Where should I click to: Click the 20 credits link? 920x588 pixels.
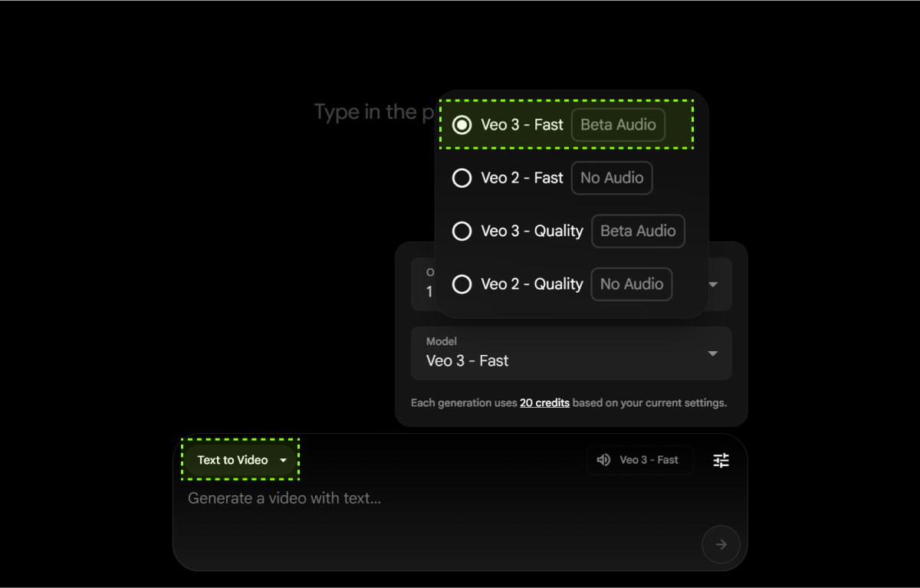(544, 402)
